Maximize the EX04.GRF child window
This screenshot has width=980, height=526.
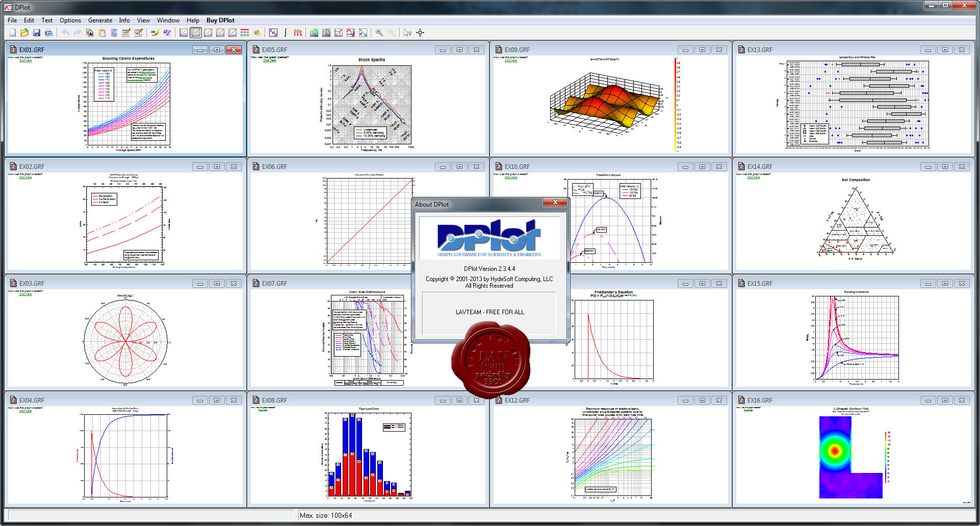click(217, 400)
